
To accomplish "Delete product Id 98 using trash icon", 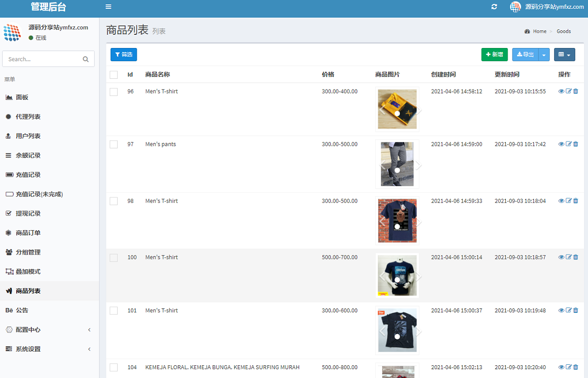I will coord(576,201).
